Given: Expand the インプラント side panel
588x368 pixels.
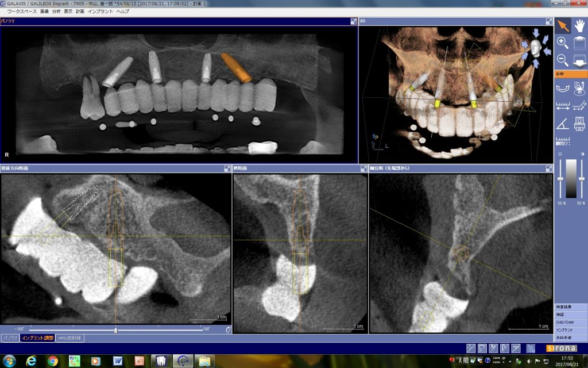Looking at the screenshot, I should [x=571, y=330].
